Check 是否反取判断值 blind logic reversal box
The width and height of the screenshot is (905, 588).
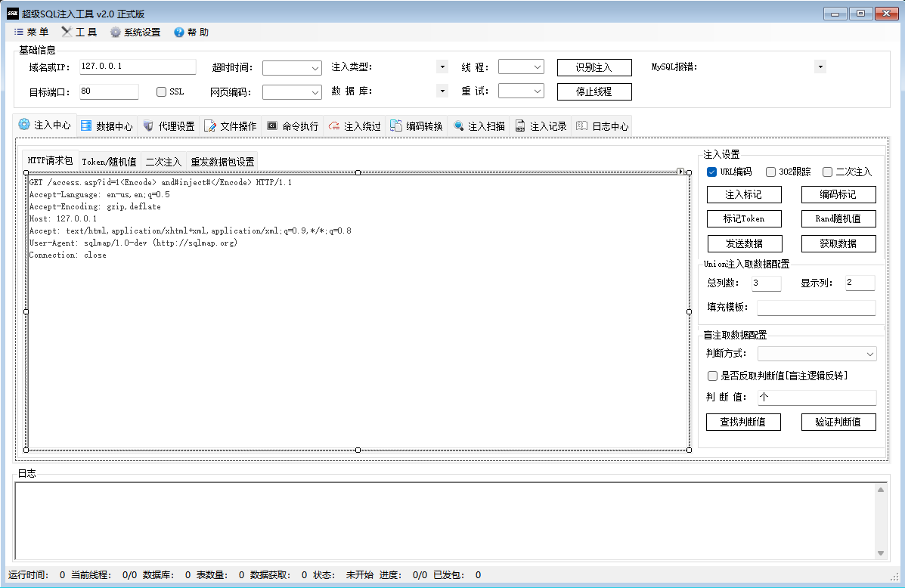click(713, 376)
